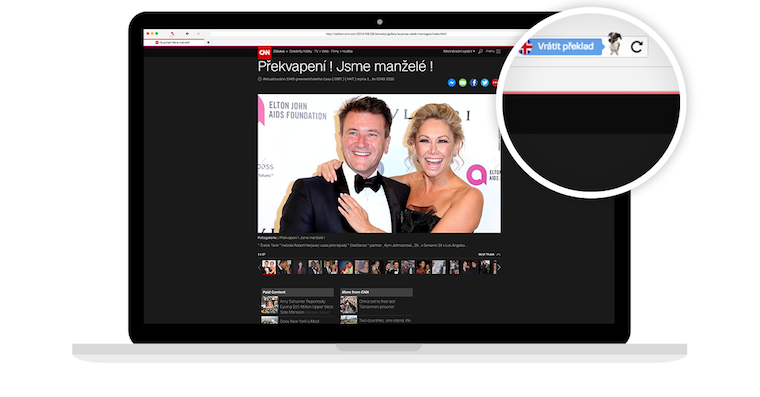Open the Amy Schumer paid content link

click(306, 307)
